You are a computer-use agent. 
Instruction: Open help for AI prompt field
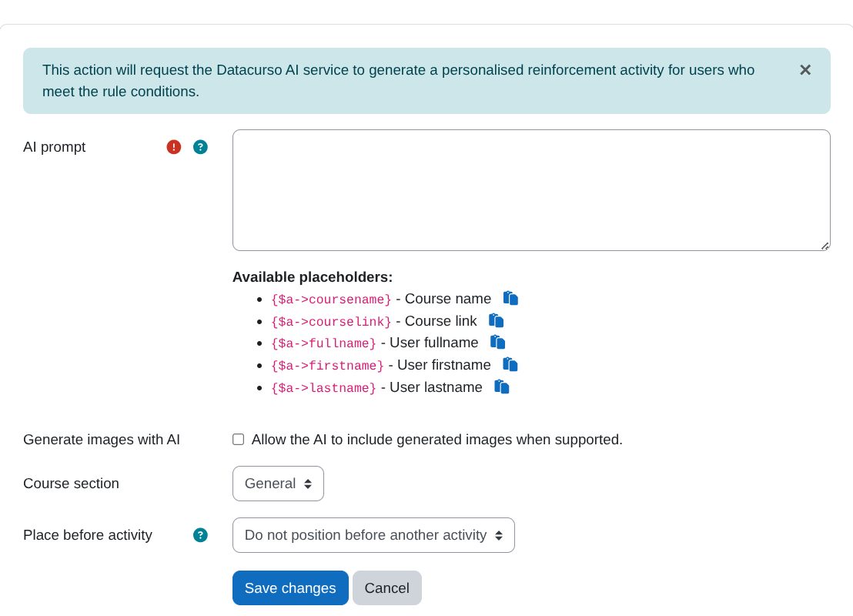pyautogui.click(x=200, y=146)
